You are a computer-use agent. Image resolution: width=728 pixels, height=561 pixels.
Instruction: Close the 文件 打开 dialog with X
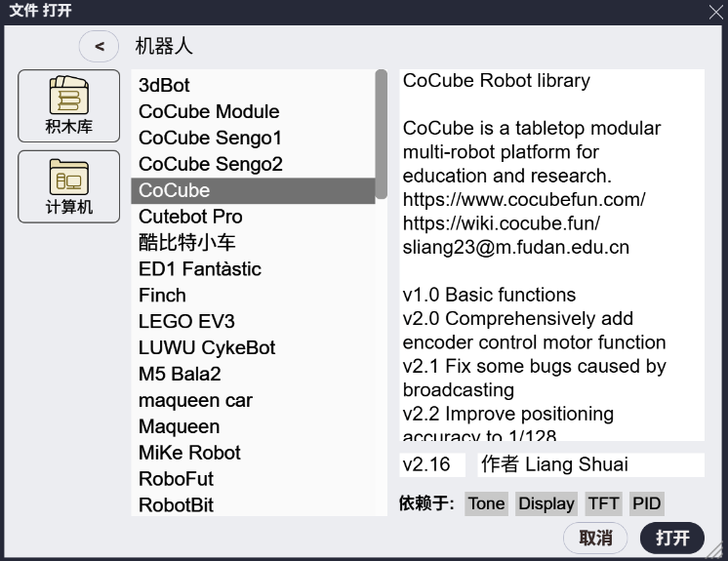pyautogui.click(x=715, y=12)
